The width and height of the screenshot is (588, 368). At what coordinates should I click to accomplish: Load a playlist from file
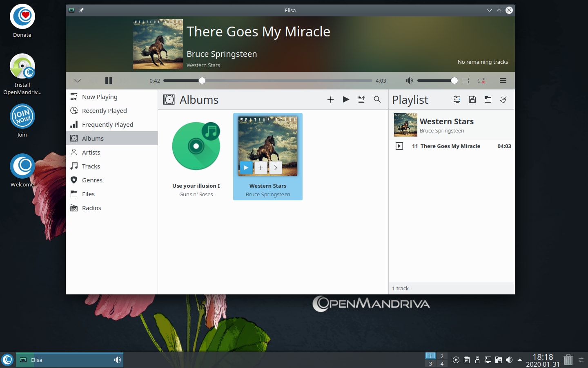click(488, 99)
